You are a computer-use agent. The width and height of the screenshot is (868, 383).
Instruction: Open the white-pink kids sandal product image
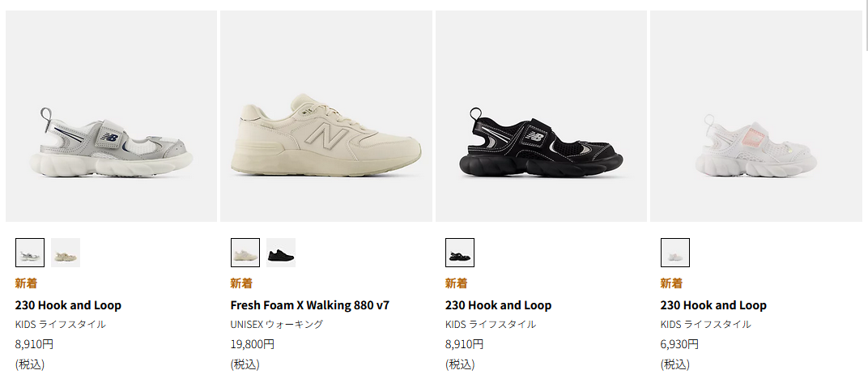click(755, 117)
